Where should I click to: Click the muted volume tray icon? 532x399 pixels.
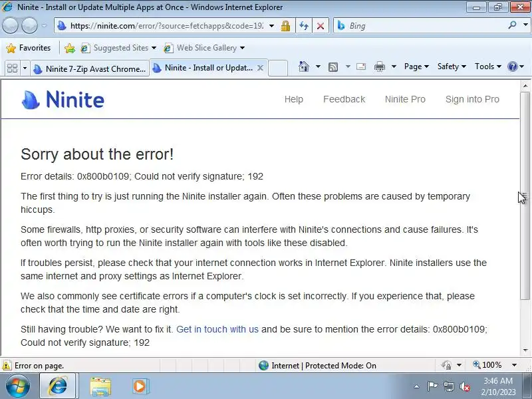[464, 386]
